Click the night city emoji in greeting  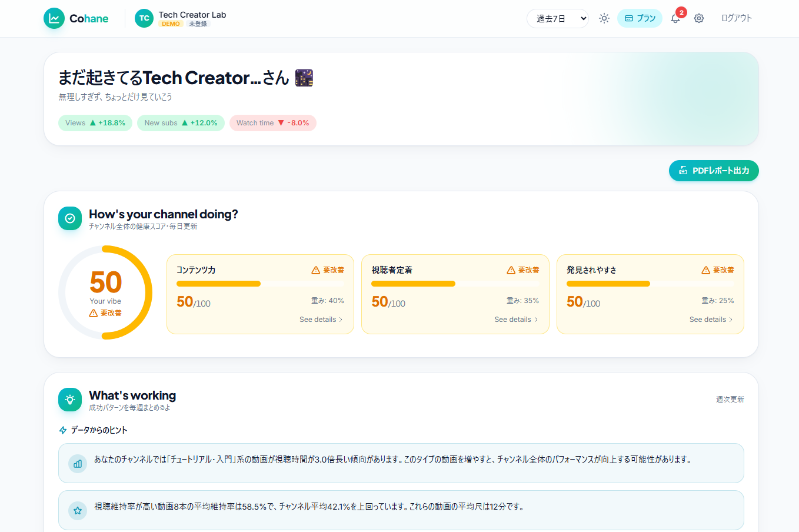(304, 78)
